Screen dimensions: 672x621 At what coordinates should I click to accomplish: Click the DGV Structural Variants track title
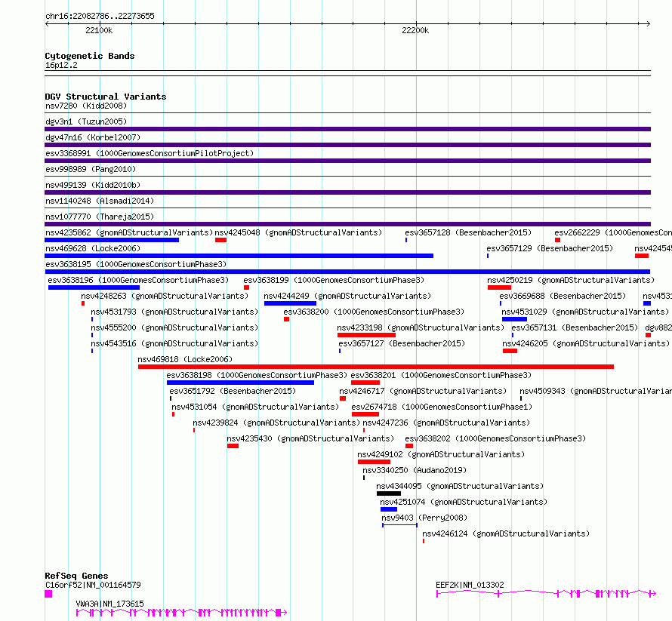pyautogui.click(x=106, y=97)
